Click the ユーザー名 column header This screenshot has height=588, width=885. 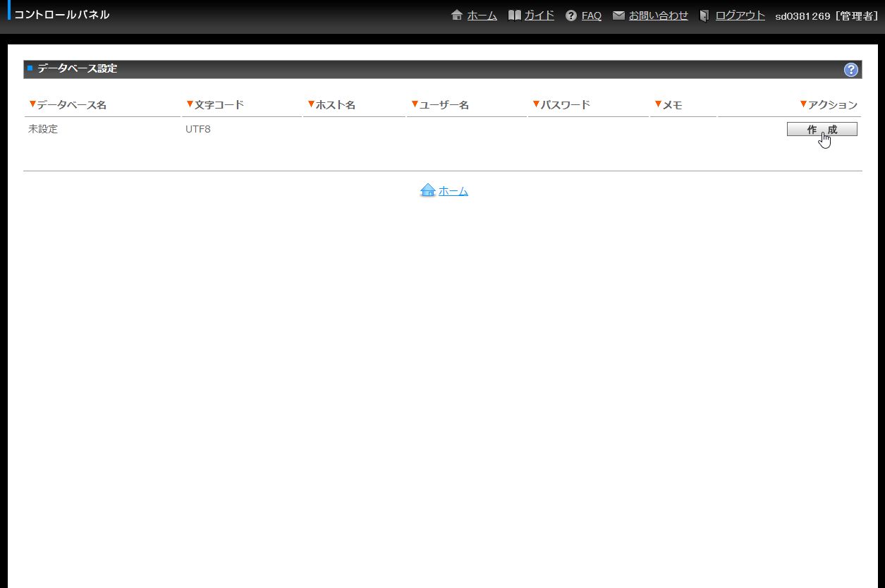point(440,105)
